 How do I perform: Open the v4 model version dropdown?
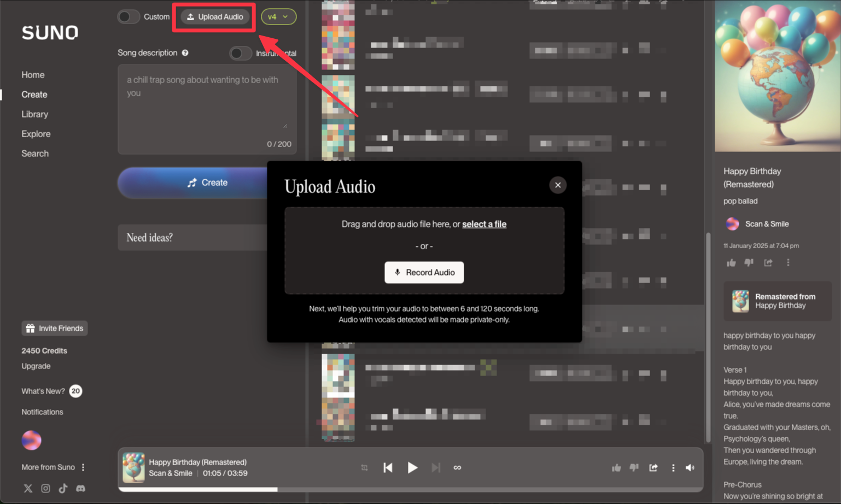click(x=278, y=17)
